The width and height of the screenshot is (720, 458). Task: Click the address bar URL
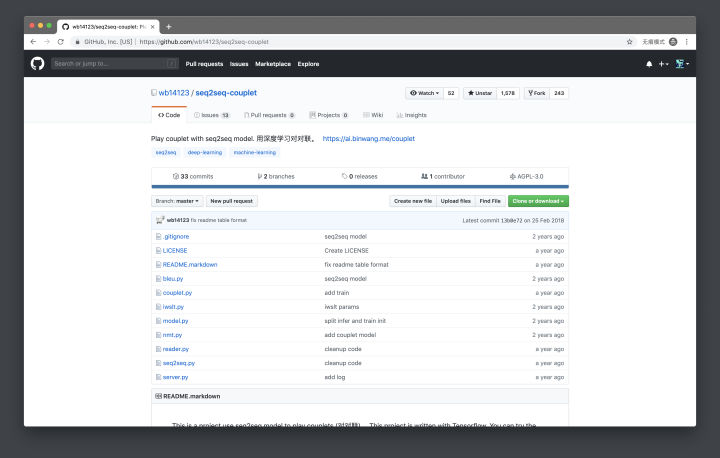(204, 42)
